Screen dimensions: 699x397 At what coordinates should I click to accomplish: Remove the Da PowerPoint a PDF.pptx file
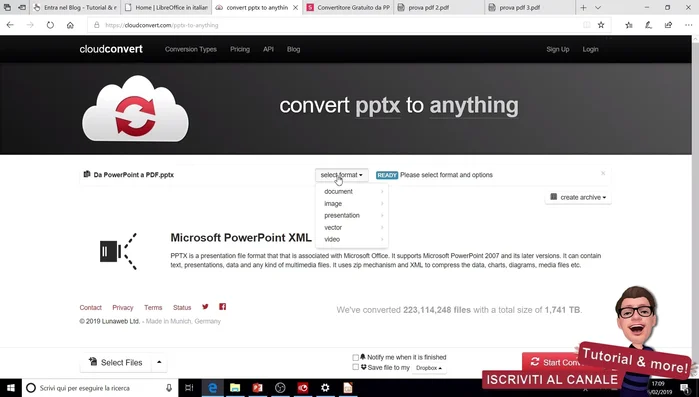pos(603,173)
